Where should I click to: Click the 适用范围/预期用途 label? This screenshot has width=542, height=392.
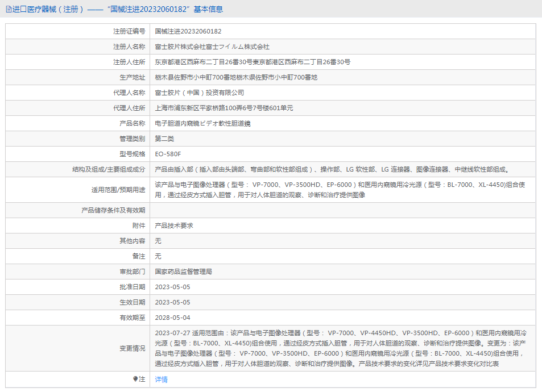point(118,190)
